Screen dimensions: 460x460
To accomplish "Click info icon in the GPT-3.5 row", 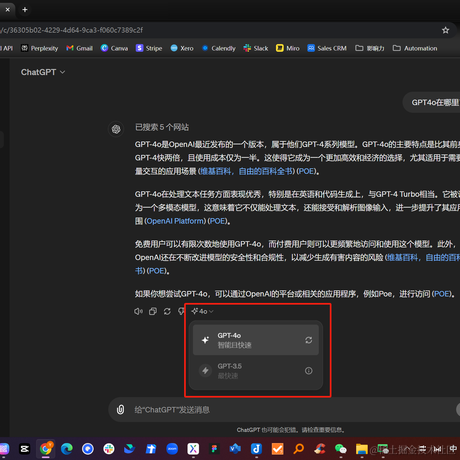I will pyautogui.click(x=309, y=371).
